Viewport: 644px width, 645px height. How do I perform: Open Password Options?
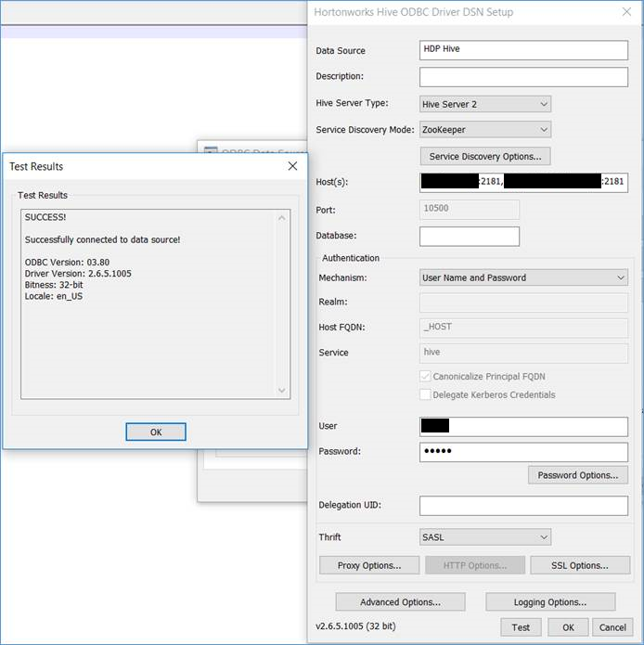pos(578,475)
